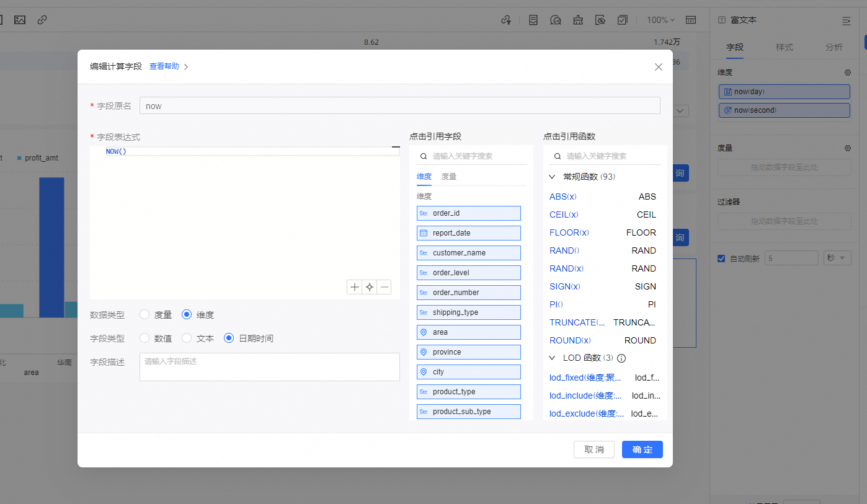The width and height of the screenshot is (867, 504).
Task: Select the 度量 radio for data type
Action: tap(144, 315)
